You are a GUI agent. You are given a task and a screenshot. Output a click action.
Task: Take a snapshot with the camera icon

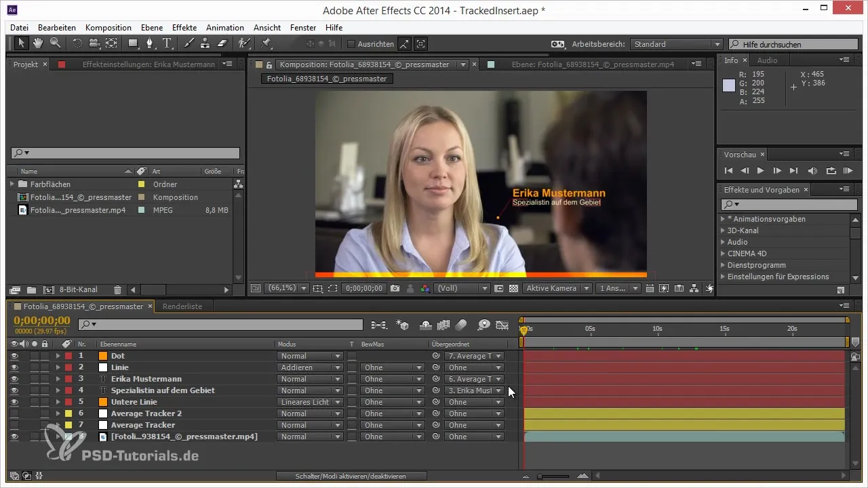coord(395,288)
